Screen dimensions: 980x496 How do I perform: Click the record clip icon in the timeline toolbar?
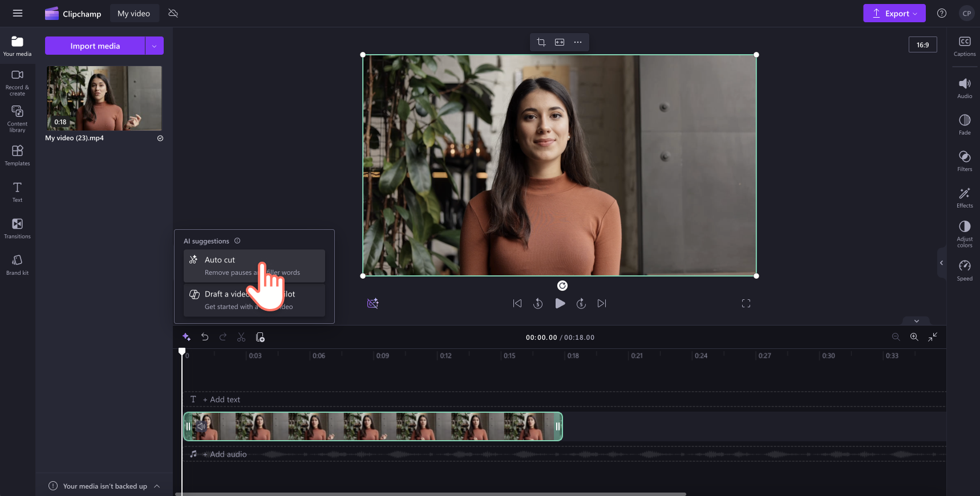tap(260, 337)
